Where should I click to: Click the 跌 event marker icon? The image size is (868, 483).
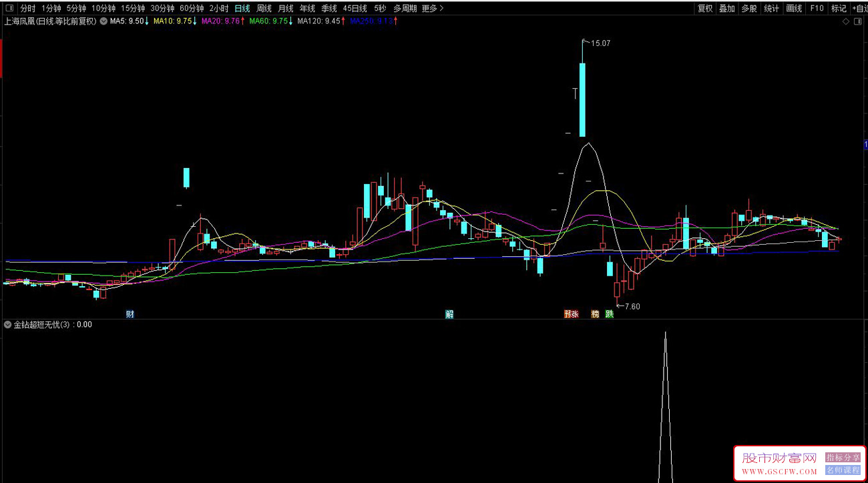609,314
